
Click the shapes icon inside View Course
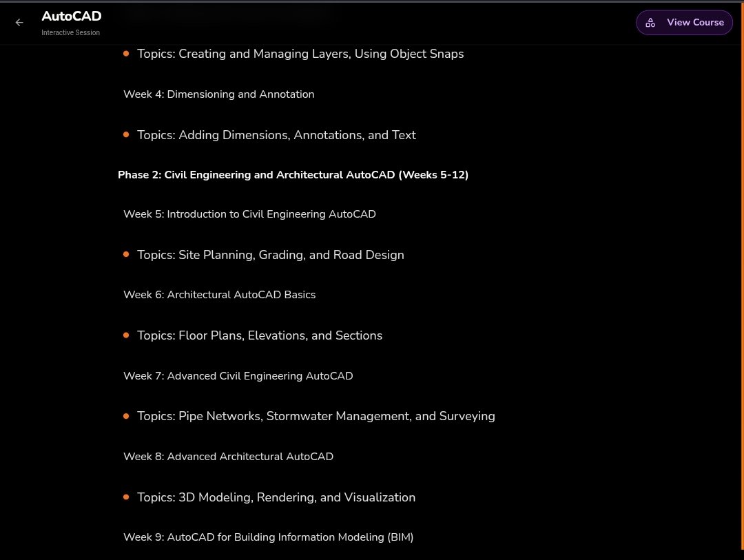click(650, 22)
